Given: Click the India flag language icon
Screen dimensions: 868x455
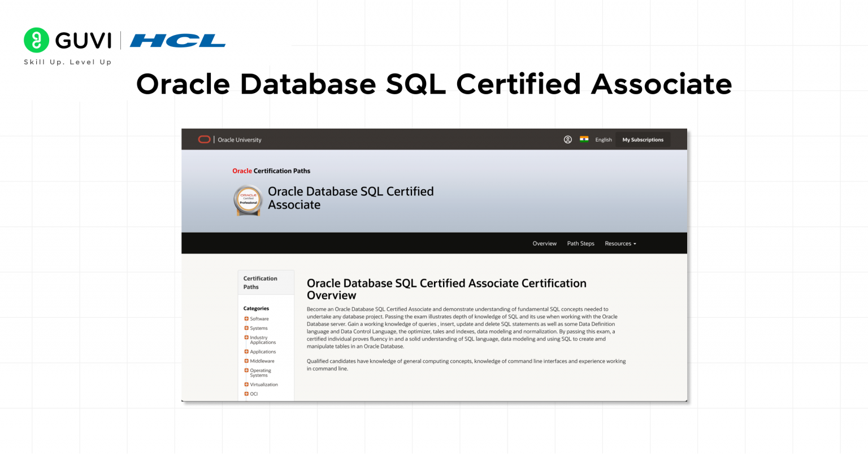Looking at the screenshot, I should click(585, 139).
